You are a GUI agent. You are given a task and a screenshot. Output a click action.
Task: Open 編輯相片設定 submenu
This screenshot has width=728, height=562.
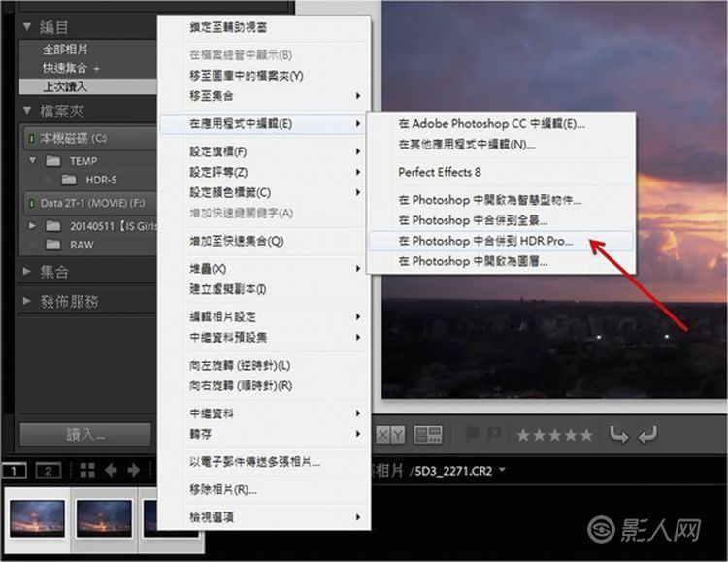click(x=264, y=317)
